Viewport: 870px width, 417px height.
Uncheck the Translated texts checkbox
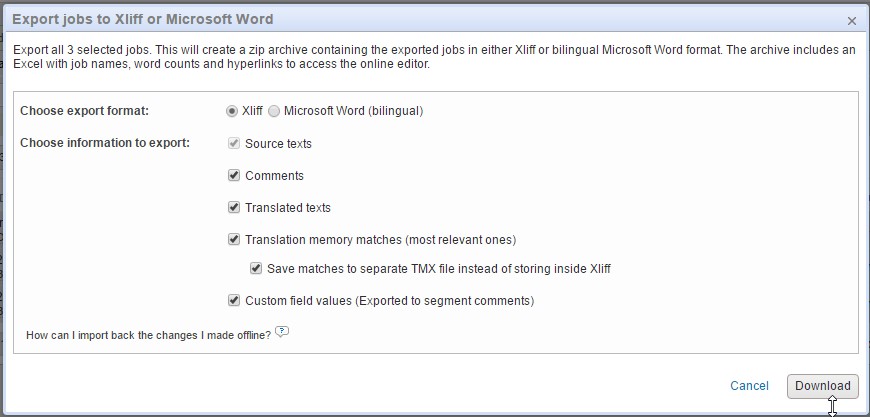click(x=234, y=207)
